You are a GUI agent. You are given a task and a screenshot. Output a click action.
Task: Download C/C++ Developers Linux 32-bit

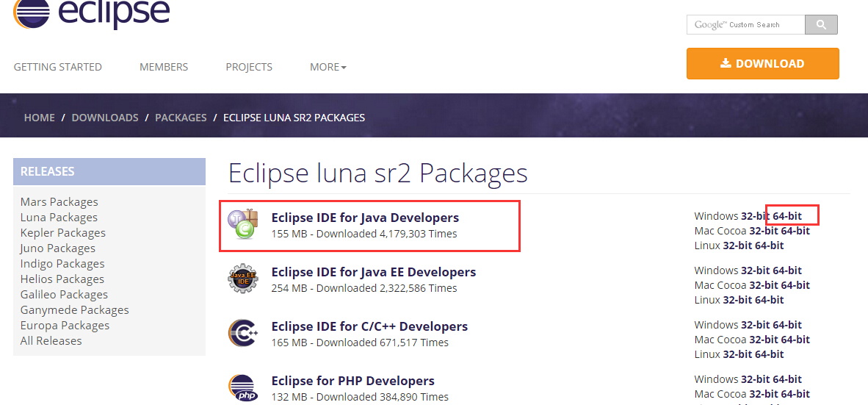tap(737, 354)
